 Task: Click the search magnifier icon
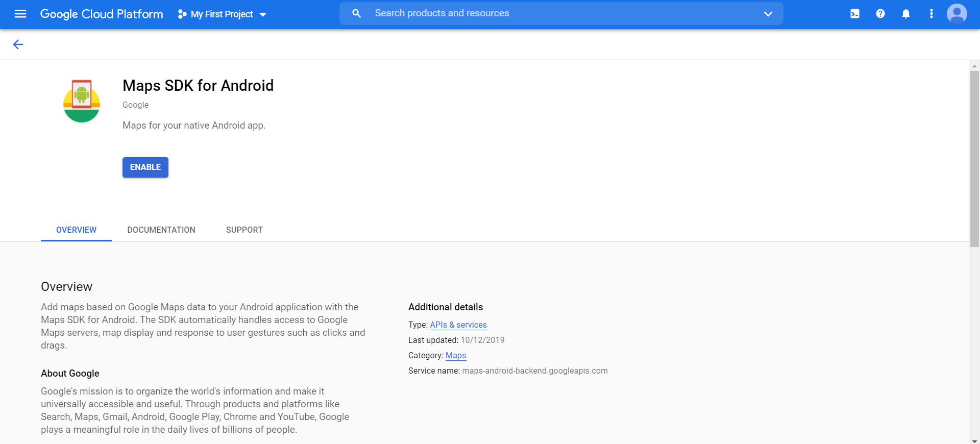(x=356, y=13)
